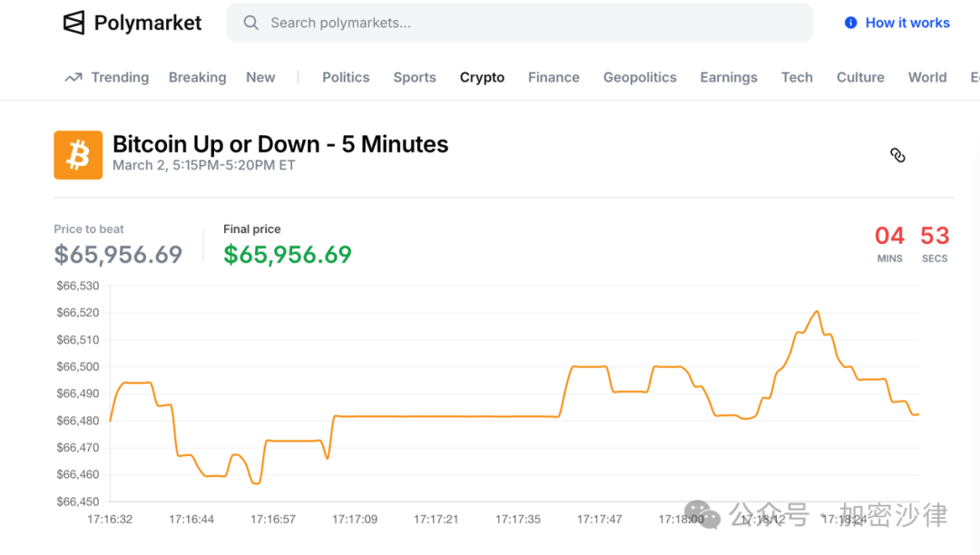
Task: Open the Politics category
Action: click(x=346, y=78)
